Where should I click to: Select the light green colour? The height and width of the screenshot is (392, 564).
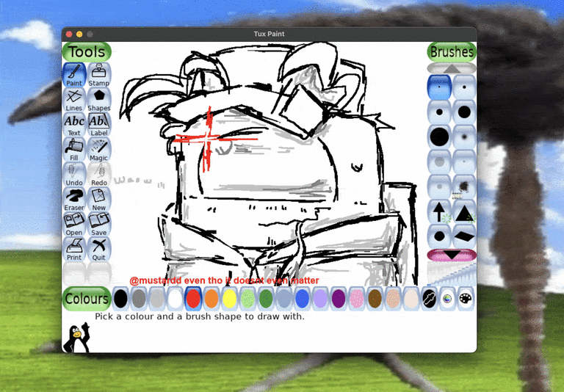click(247, 299)
